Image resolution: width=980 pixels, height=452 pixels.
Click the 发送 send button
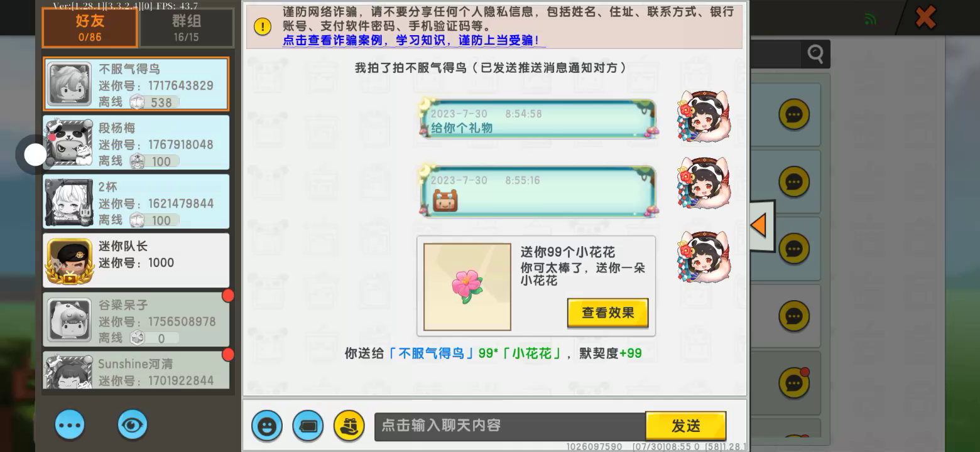(686, 426)
